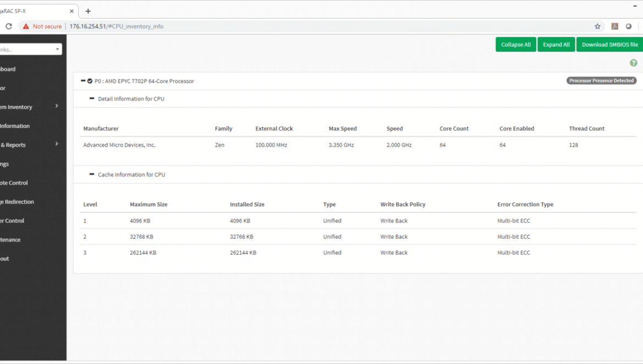
Task: Reload the page with the refresh icon
Action: pos(9,26)
